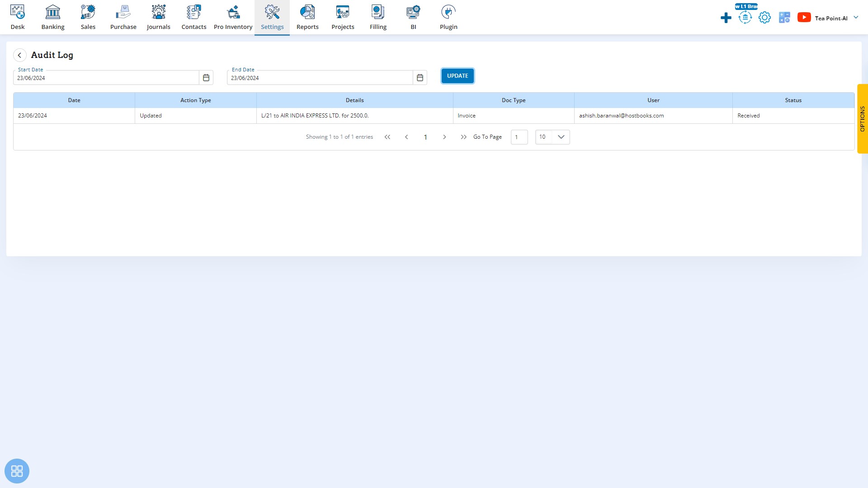Open the Sales module
This screenshot has width=868, height=488.
click(88, 18)
